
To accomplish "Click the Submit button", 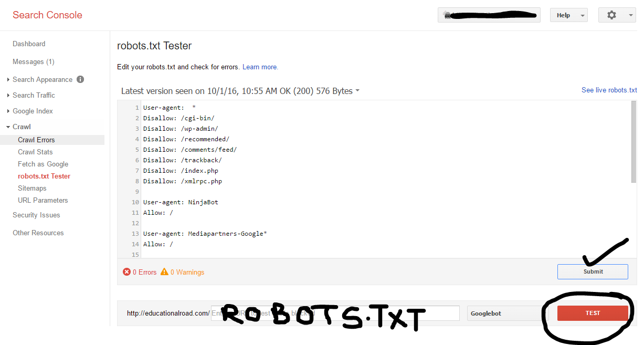I will coord(593,271).
